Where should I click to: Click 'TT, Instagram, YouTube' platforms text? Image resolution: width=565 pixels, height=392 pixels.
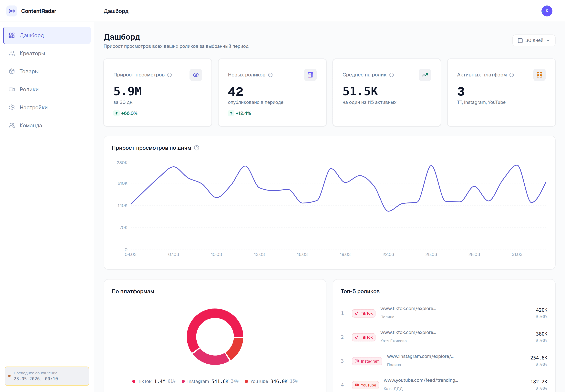click(x=481, y=102)
